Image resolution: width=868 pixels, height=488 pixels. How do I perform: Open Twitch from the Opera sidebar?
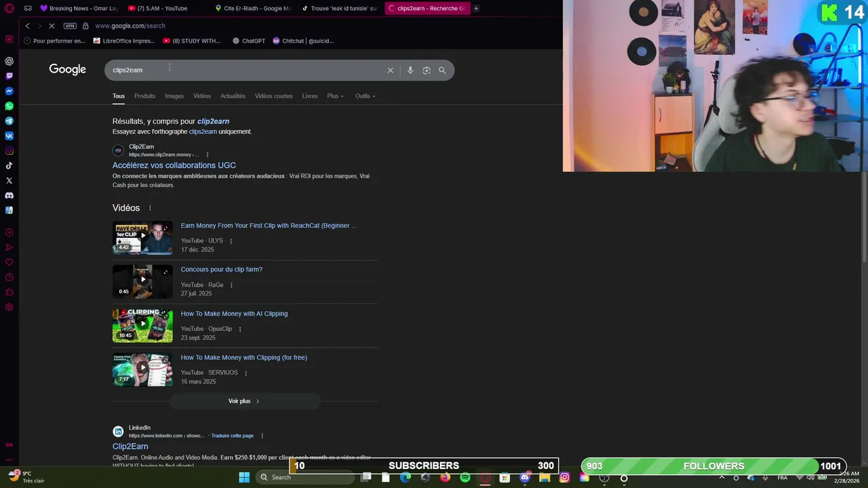[9, 76]
